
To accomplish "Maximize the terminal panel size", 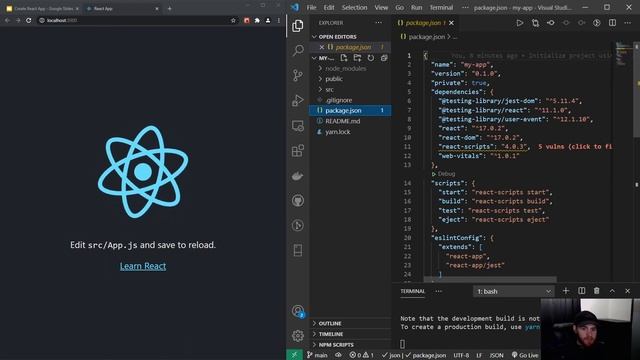I will tap(612, 291).
